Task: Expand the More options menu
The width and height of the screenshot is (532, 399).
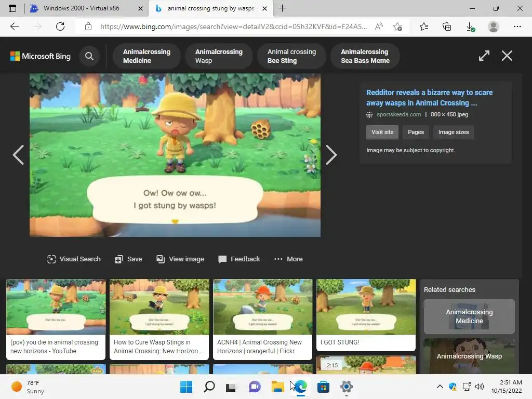Action: pyautogui.click(x=288, y=259)
